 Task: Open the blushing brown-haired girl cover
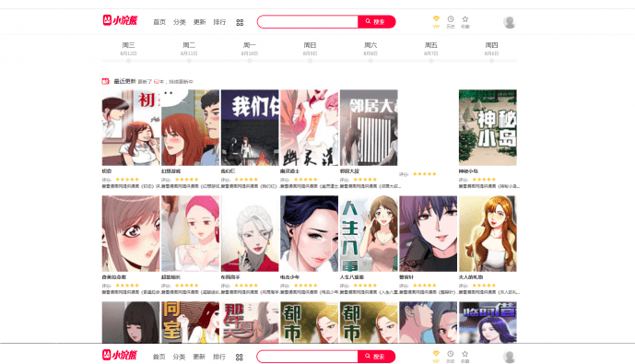(131, 234)
